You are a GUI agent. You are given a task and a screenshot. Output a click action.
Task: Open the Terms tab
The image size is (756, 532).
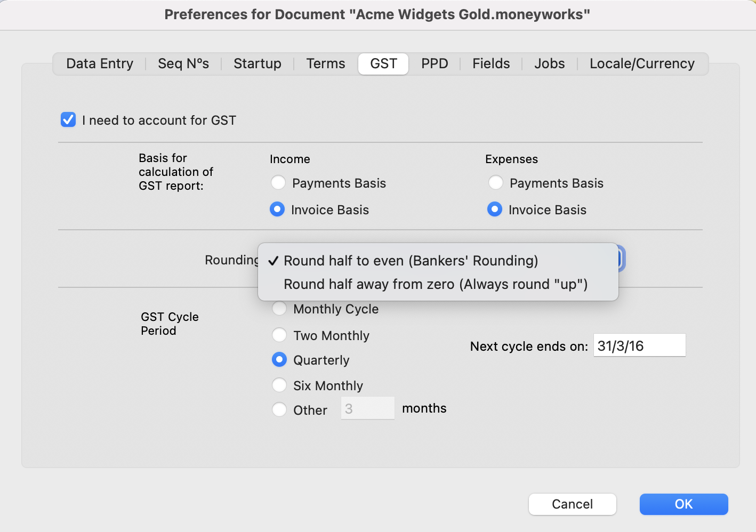[325, 63]
